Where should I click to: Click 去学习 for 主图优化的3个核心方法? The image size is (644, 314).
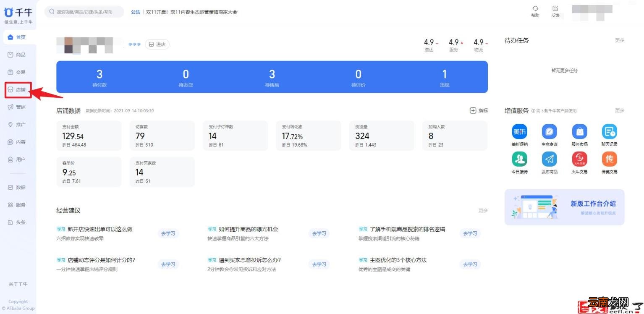point(470,264)
